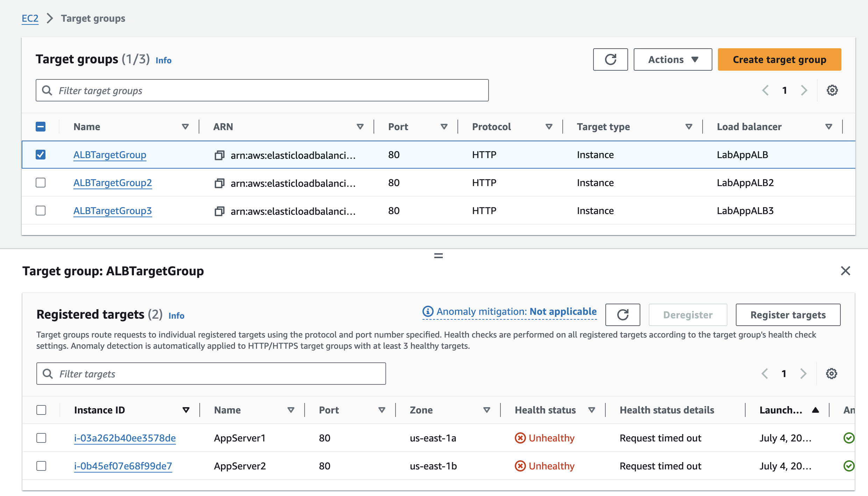Check the AppServer1 instance checkbox
Viewport: 868px width, 496px height.
click(41, 438)
